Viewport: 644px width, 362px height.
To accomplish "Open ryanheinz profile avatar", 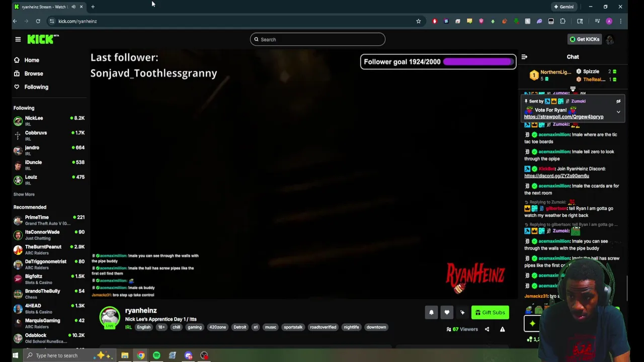I will 109,317.
